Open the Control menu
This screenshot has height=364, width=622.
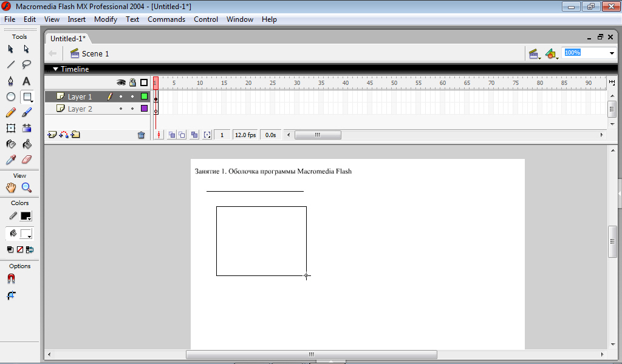[206, 19]
